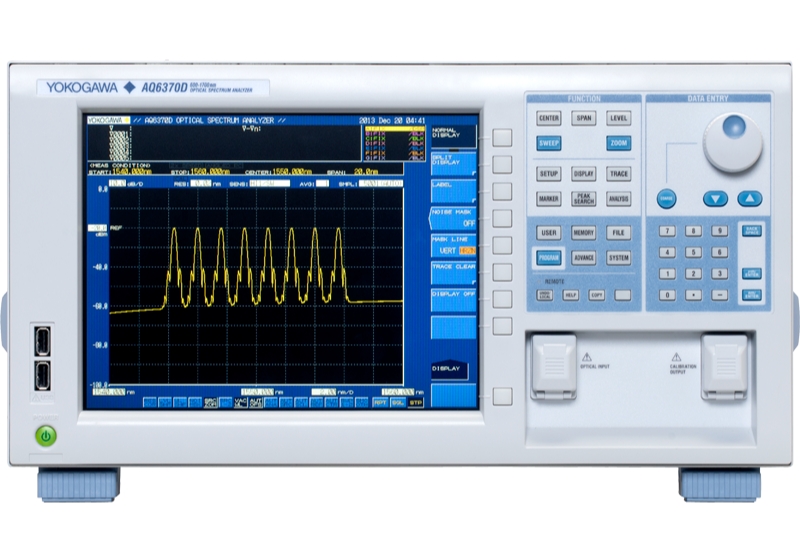Open the TRACE CLEAR softkey submenu
The height and width of the screenshot is (554, 800).
click(x=453, y=271)
